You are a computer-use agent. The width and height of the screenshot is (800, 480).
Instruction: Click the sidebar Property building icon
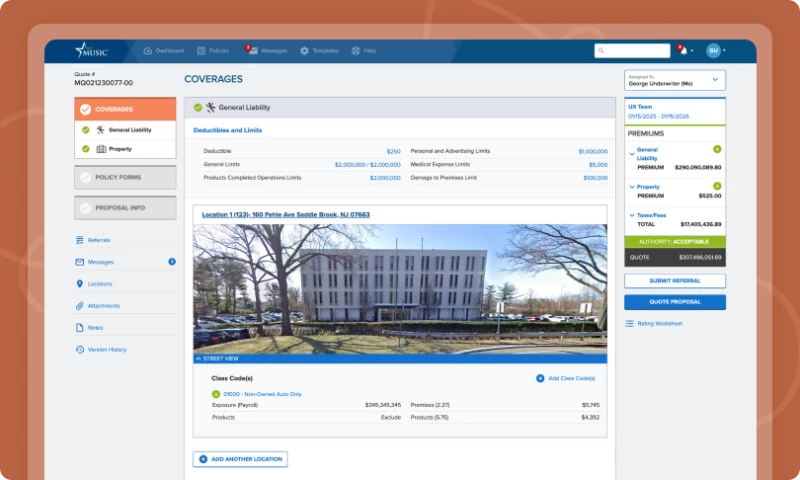tap(102, 149)
